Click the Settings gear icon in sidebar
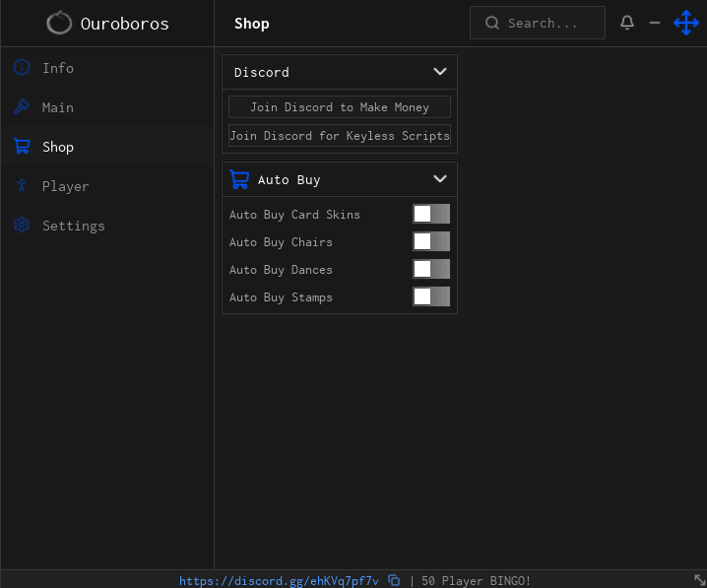 22,225
